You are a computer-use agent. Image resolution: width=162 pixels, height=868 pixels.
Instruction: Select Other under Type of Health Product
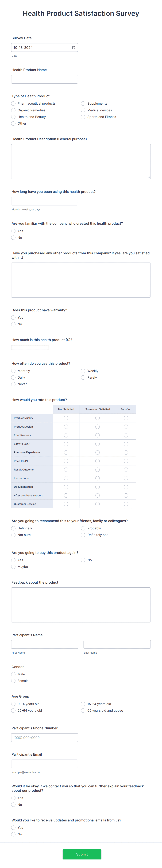[x=13, y=123]
